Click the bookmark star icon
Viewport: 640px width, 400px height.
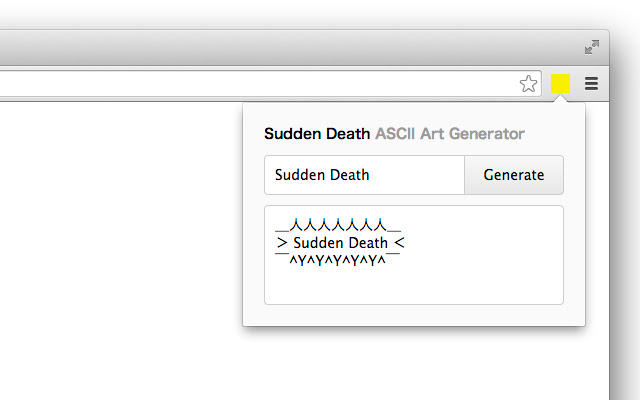click(x=529, y=84)
